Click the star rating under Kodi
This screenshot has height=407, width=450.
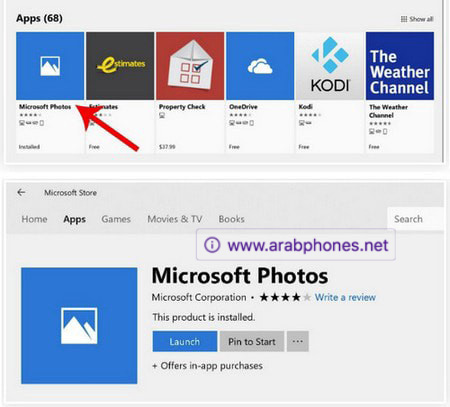(310, 115)
